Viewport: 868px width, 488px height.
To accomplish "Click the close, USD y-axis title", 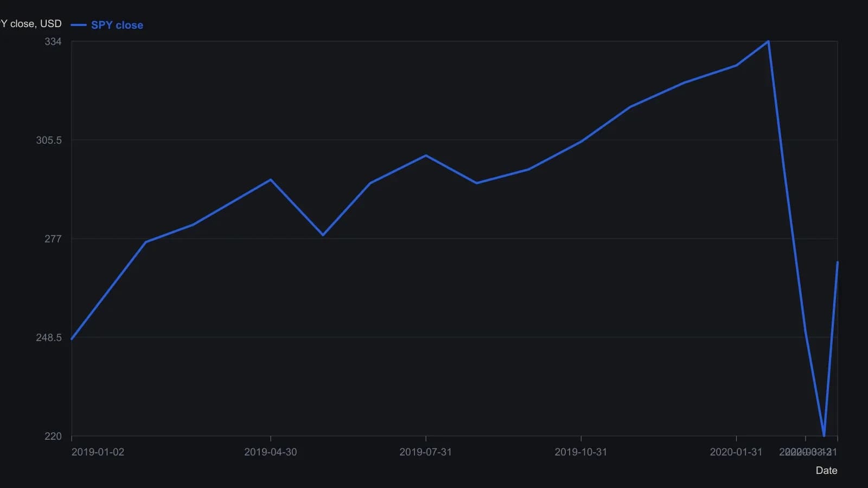I will coord(31,23).
